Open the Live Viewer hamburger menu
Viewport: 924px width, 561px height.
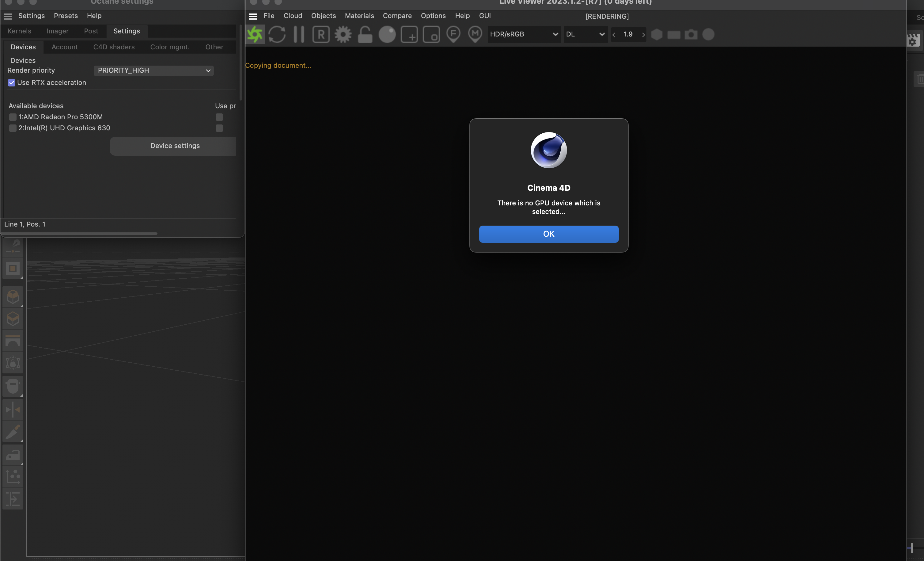tap(253, 16)
